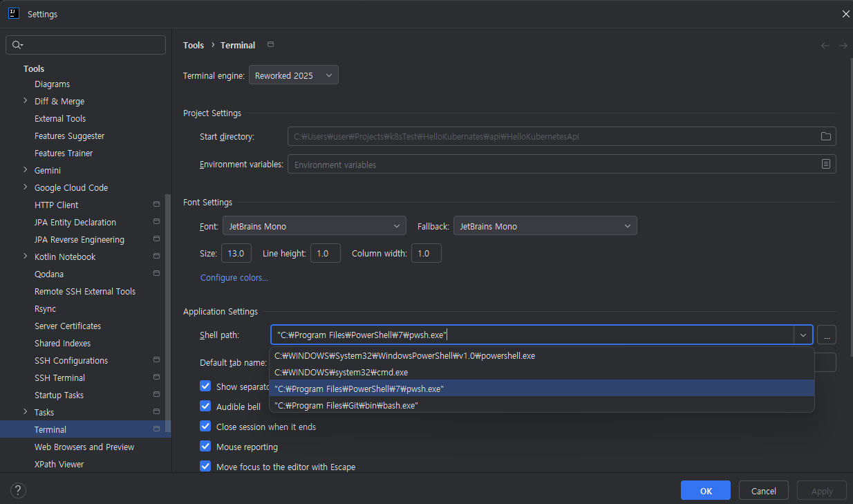Click the project icon beside Kotlin Notebook
The height and width of the screenshot is (504, 853).
[156, 256]
